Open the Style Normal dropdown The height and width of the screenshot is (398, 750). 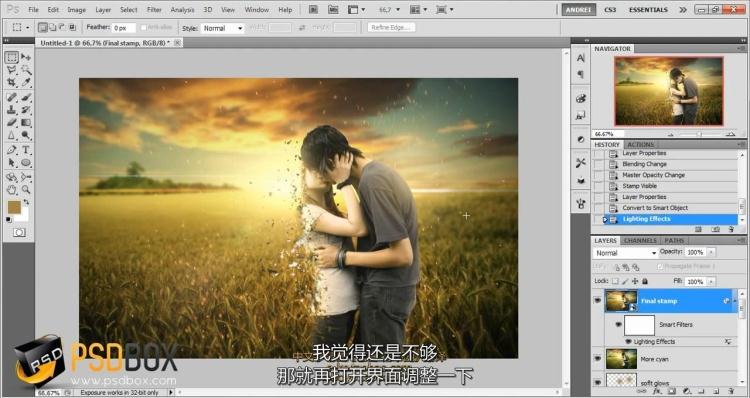[x=222, y=28]
